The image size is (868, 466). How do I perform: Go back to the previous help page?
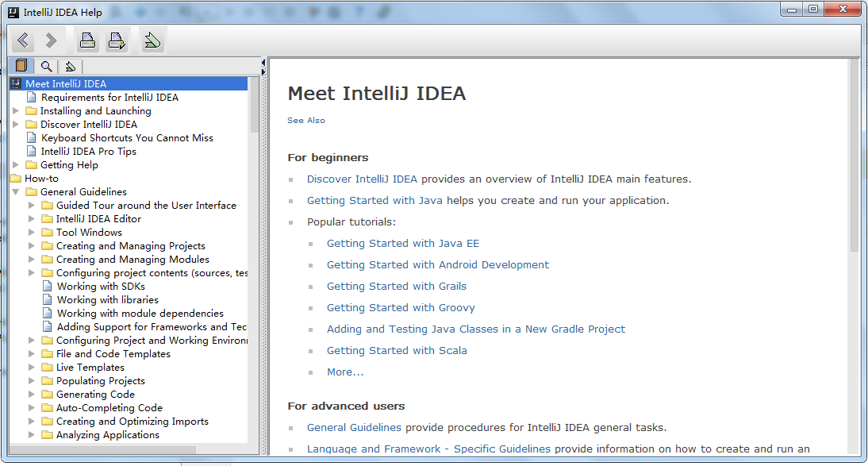23,40
